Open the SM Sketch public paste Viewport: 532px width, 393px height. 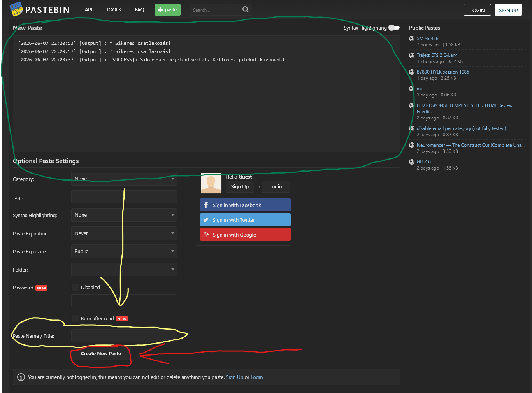coord(427,39)
